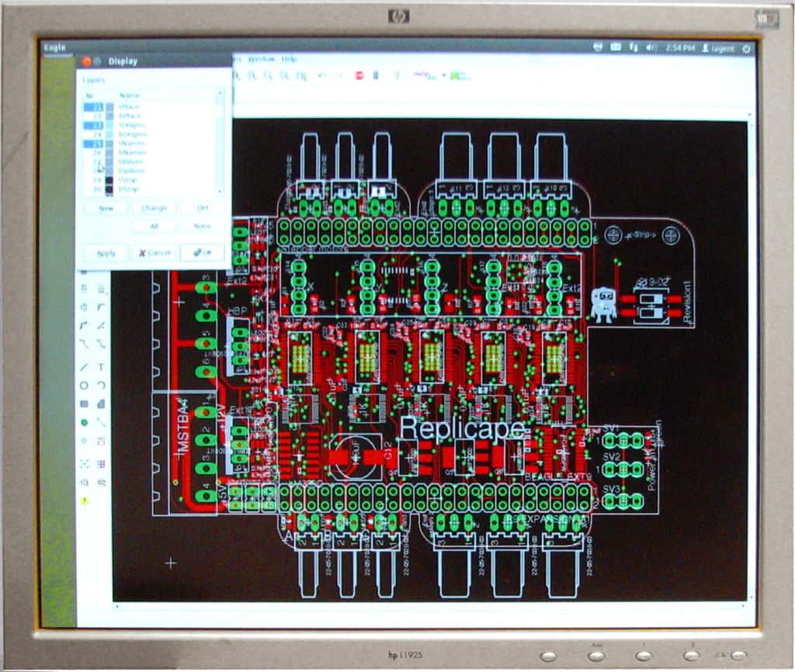Click the volume icon in the top panel
Viewport: 795px width, 672px height.
tap(651, 47)
